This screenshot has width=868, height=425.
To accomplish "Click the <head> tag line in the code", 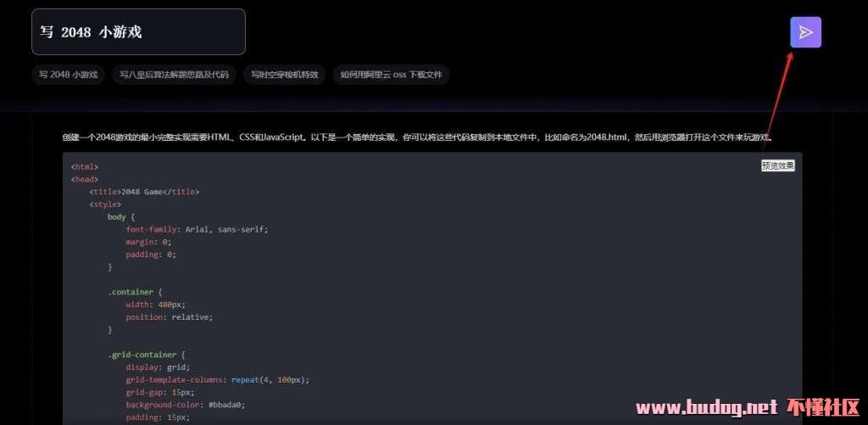I will point(85,179).
